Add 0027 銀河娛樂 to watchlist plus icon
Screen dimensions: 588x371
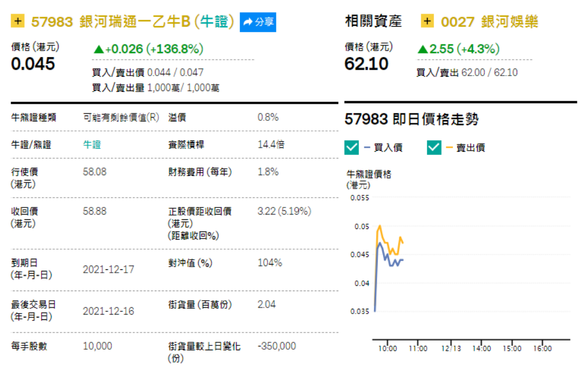coord(427,21)
